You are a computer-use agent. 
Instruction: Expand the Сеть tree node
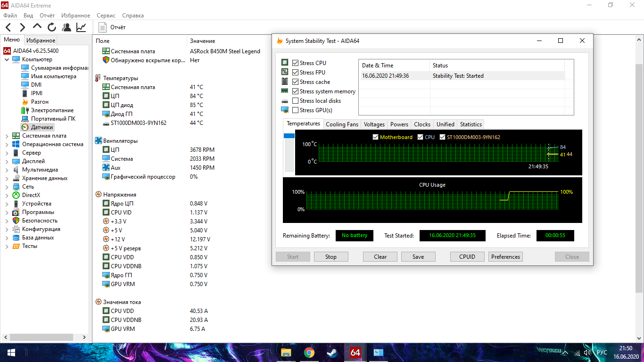click(x=7, y=187)
